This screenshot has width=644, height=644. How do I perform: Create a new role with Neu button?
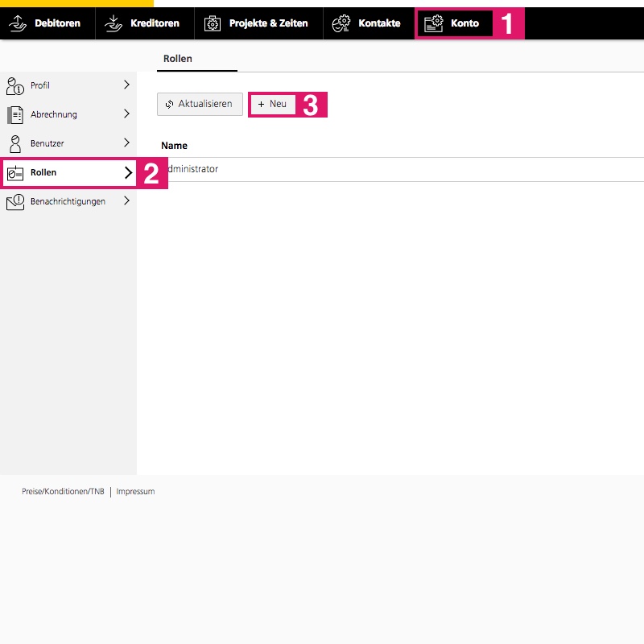point(272,104)
